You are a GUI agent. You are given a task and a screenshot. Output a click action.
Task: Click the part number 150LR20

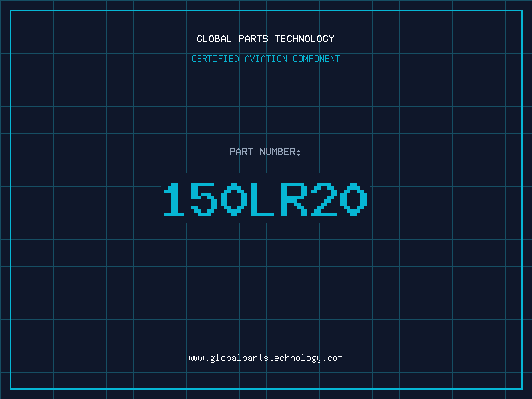(265, 199)
